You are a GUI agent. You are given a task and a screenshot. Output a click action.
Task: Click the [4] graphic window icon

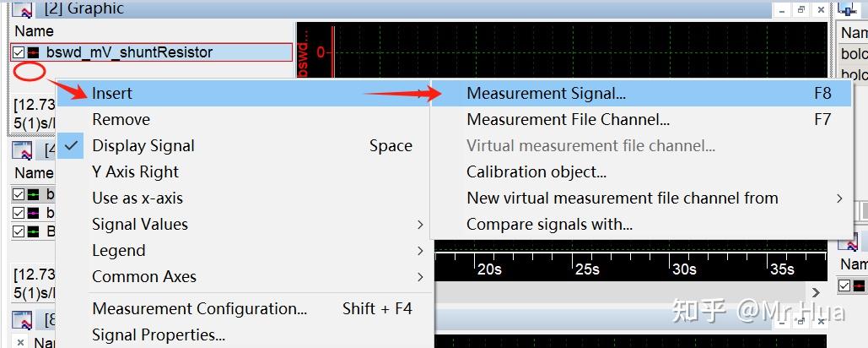tap(22, 152)
